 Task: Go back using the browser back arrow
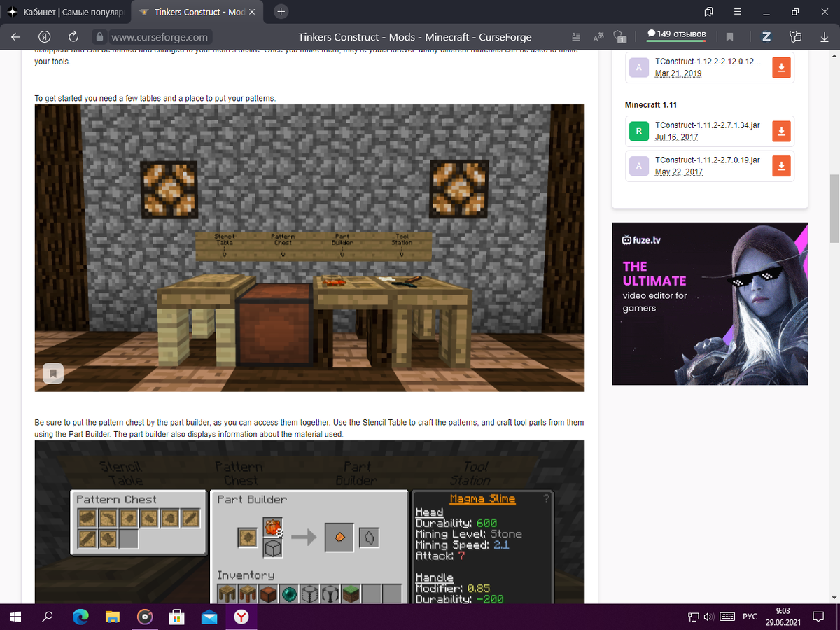pyautogui.click(x=15, y=37)
